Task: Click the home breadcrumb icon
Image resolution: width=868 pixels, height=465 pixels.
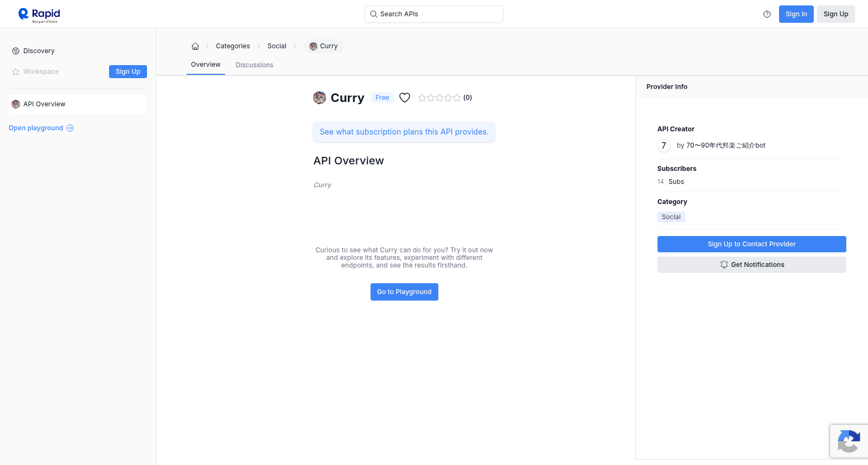Action: tap(195, 46)
